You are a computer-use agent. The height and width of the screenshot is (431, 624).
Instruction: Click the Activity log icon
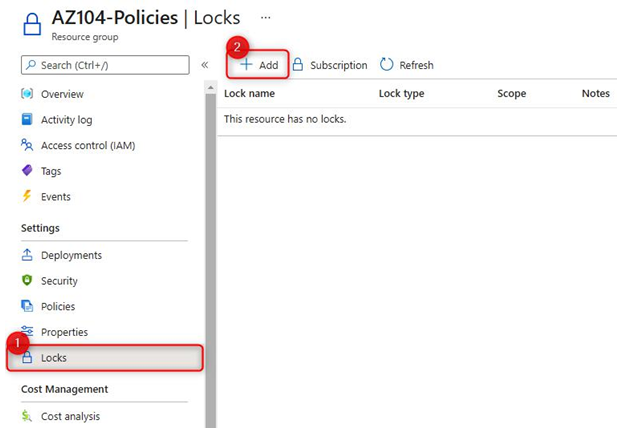tap(27, 119)
